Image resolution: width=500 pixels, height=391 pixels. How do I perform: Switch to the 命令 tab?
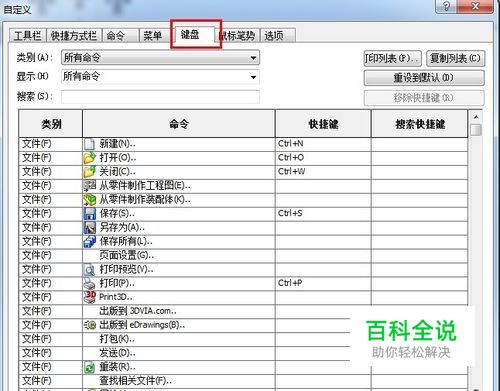tap(120, 36)
